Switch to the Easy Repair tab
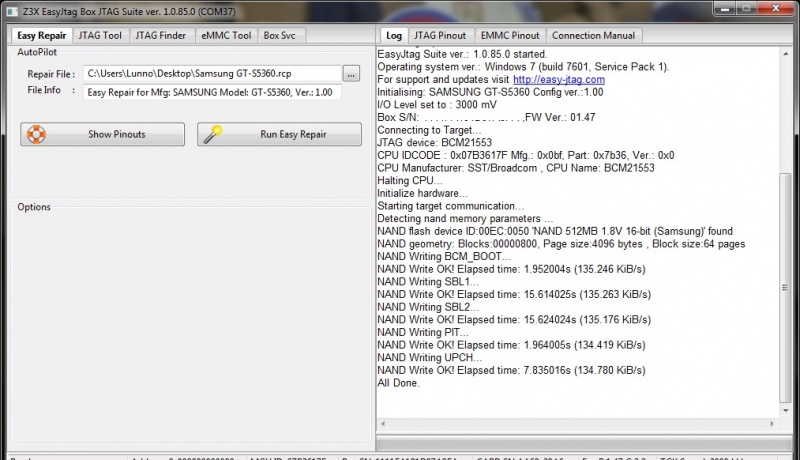Screen dimensions: 800x460 pyautogui.click(x=42, y=35)
